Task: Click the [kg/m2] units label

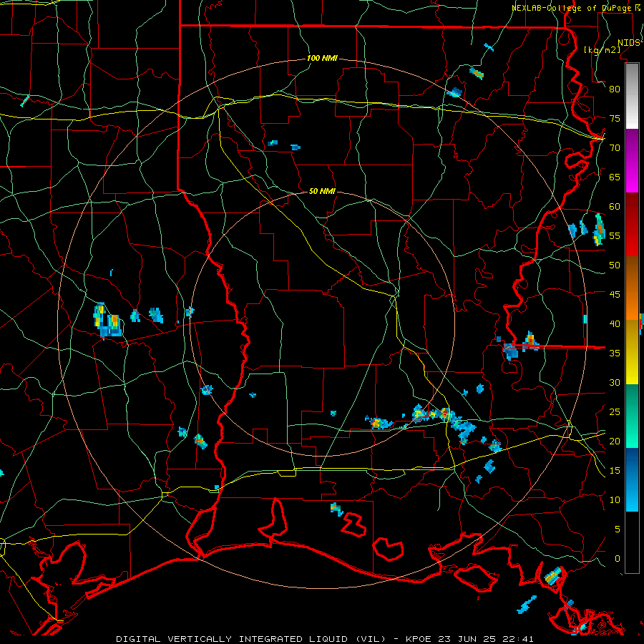Action: tap(602, 50)
